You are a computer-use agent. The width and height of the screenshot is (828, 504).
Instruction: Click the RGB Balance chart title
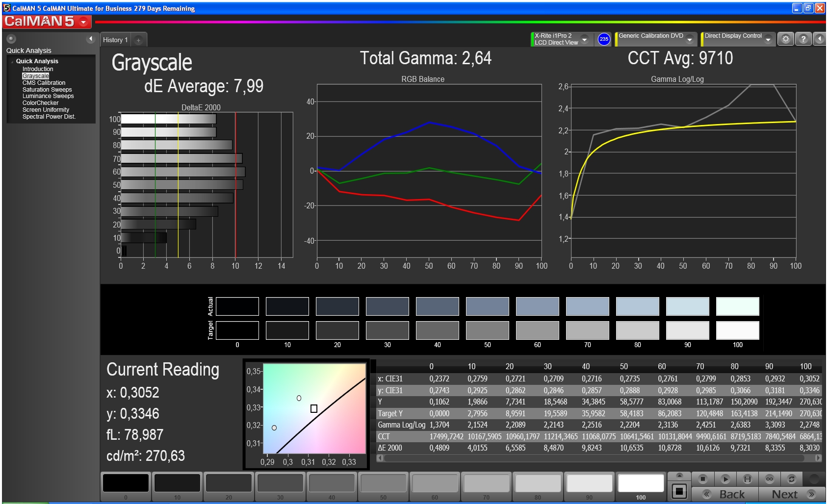[x=423, y=79]
